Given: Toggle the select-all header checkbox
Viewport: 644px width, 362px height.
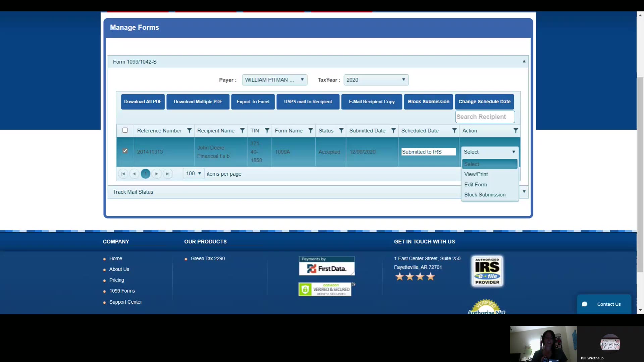Looking at the screenshot, I should pyautogui.click(x=125, y=130).
